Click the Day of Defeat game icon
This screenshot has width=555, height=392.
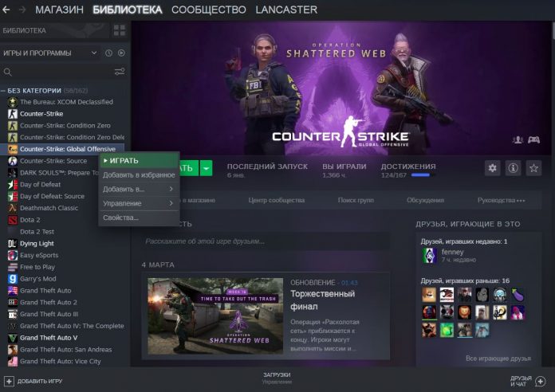click(x=13, y=184)
